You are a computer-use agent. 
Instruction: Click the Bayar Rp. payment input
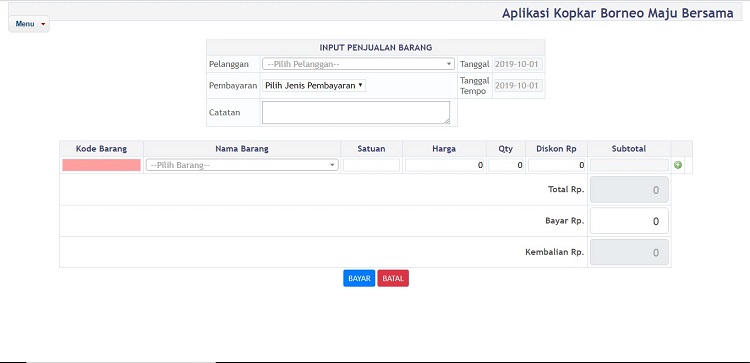point(629,221)
